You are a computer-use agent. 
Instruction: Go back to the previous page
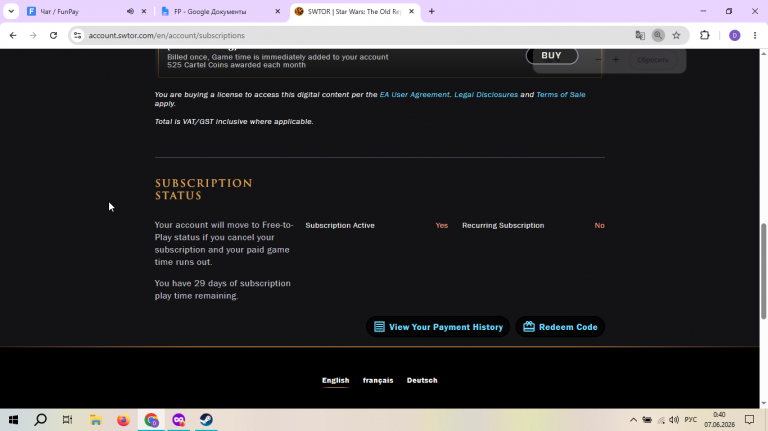[13, 35]
